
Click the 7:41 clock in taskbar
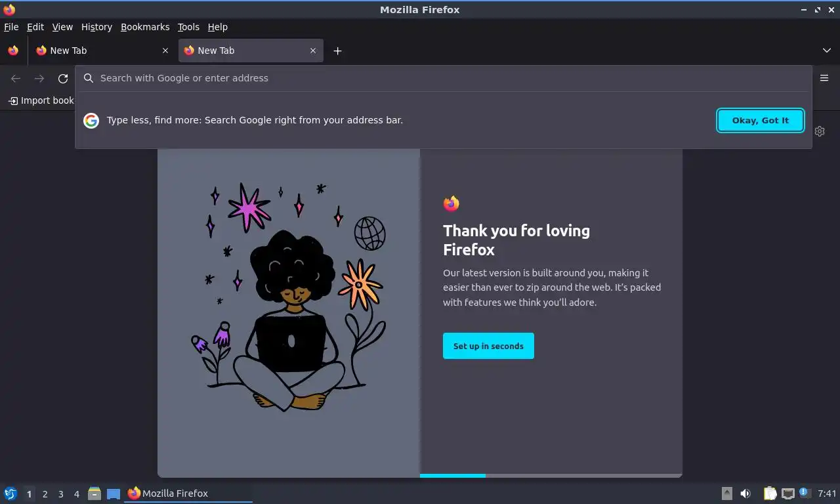point(827,493)
